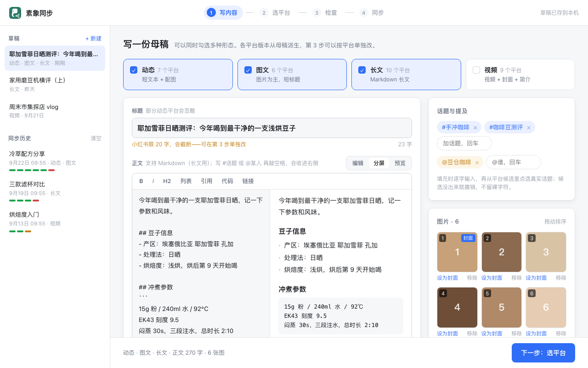This screenshot has width=588, height=368.
Task: Click the 23 字 title character count
Action: pyautogui.click(x=405, y=144)
